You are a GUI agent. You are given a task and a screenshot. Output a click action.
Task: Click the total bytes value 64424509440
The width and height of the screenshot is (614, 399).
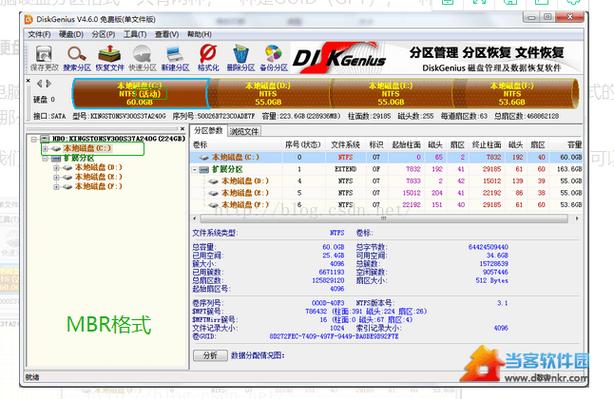488,247
